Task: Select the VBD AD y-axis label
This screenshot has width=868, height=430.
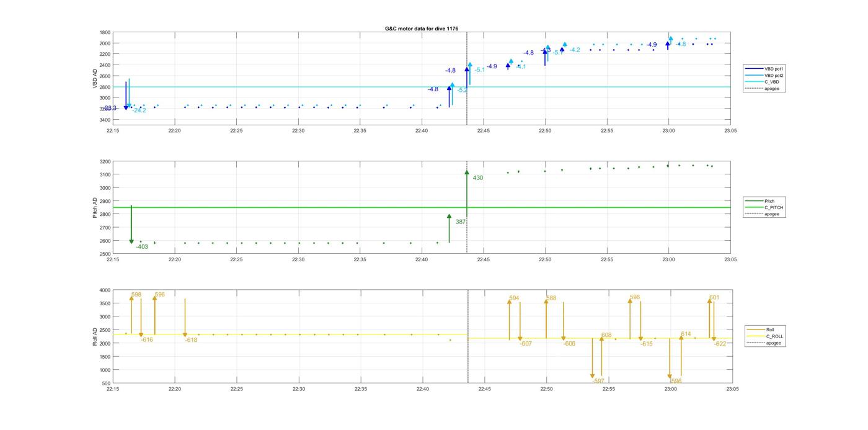Action: click(x=95, y=79)
